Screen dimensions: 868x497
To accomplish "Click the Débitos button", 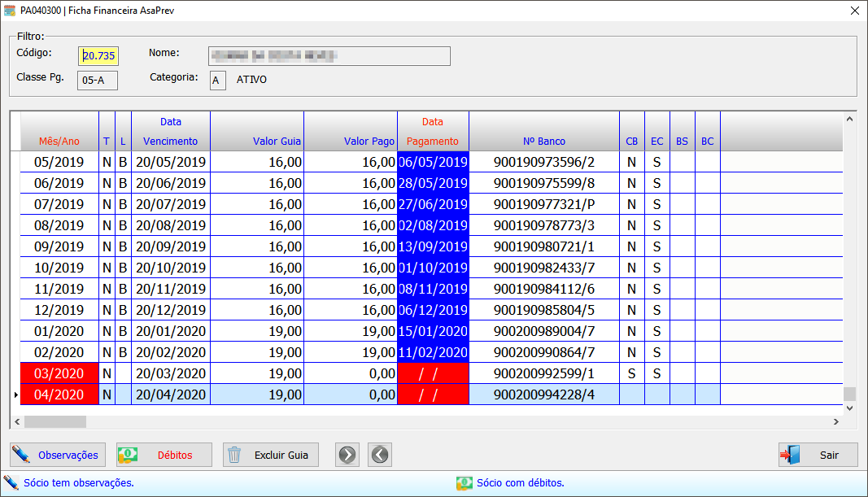I will [x=164, y=455].
